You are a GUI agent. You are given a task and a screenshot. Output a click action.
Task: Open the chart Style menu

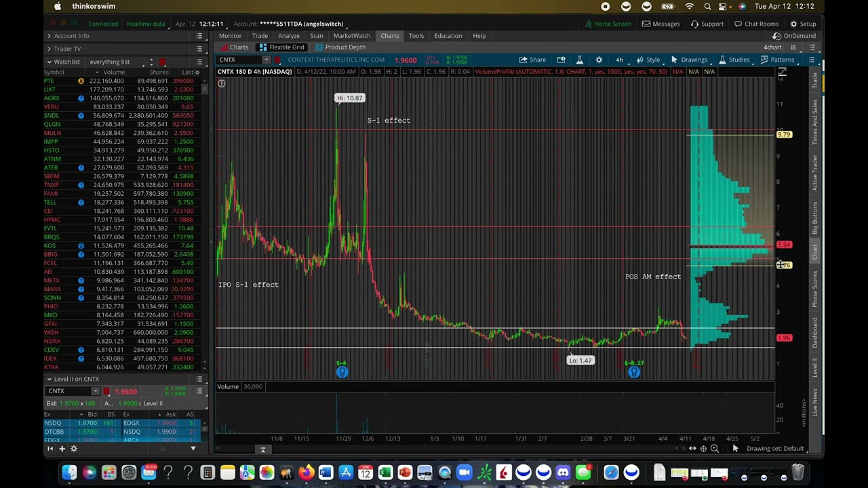pyautogui.click(x=648, y=60)
